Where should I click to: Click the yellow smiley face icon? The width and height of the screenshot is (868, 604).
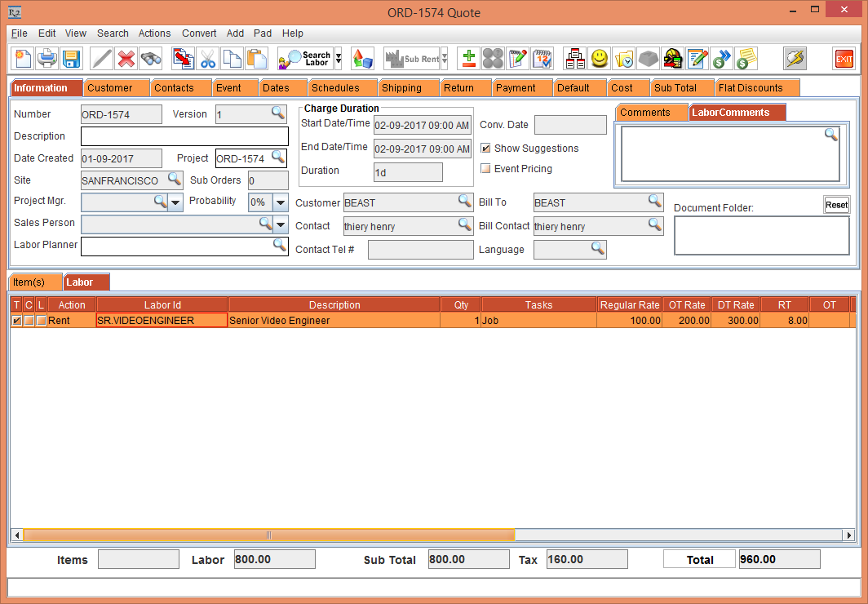point(600,59)
